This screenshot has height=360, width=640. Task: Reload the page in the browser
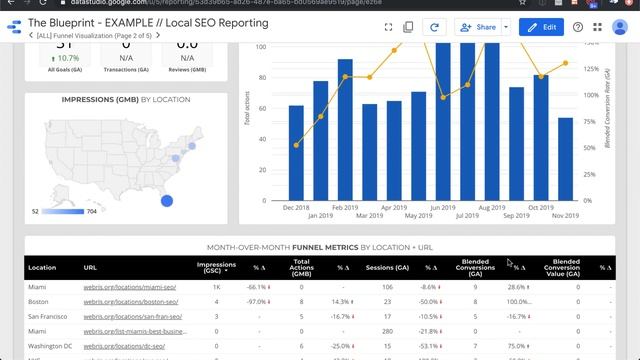point(42,2)
